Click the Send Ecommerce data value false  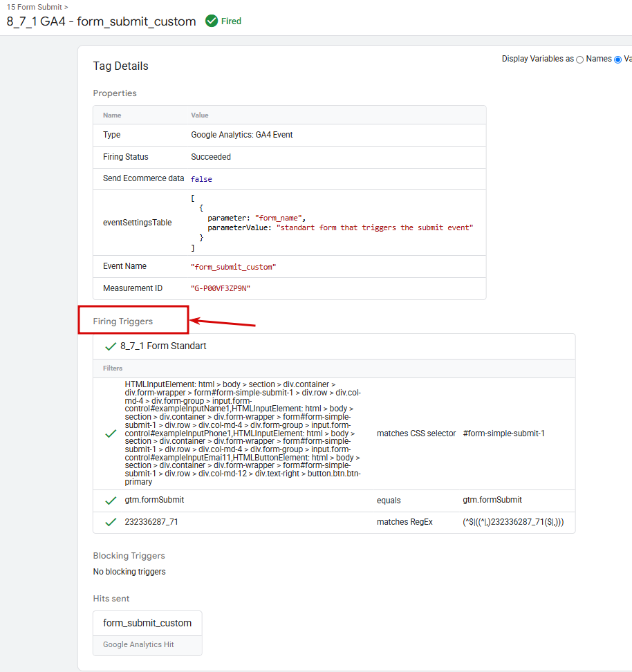[201, 179]
